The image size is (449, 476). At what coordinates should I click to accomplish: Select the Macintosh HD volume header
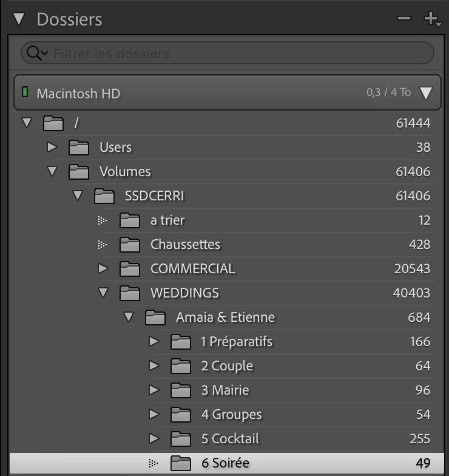tap(227, 92)
